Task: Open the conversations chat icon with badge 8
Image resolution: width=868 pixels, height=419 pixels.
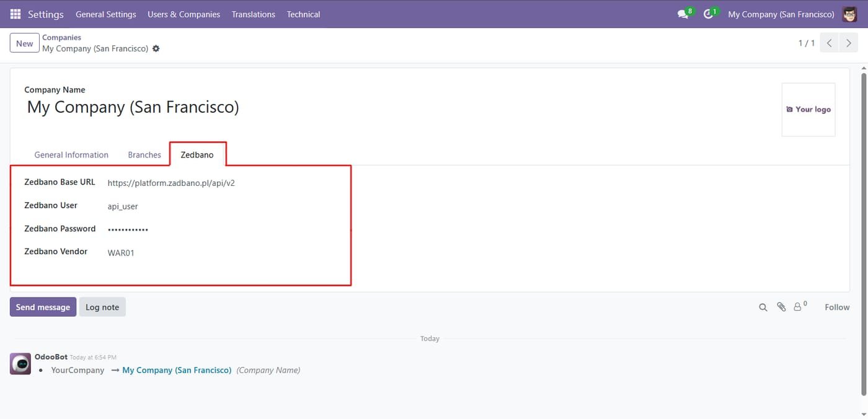Action: 684,14
